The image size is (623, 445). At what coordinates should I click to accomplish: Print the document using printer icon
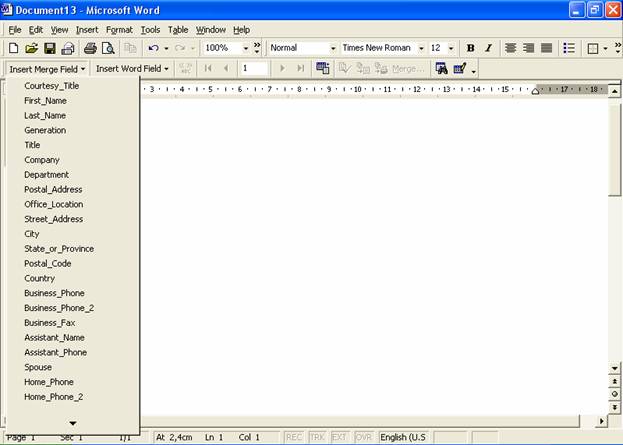90,48
